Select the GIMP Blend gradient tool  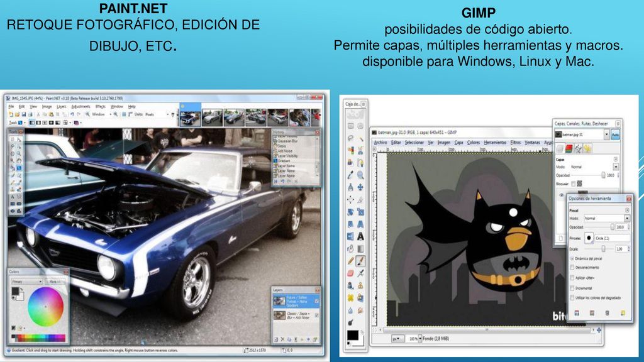360,249
